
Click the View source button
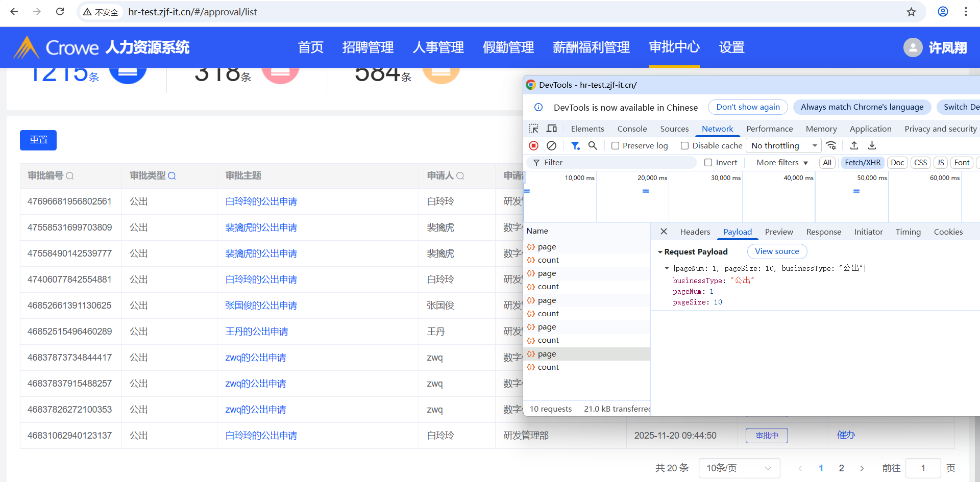point(777,251)
